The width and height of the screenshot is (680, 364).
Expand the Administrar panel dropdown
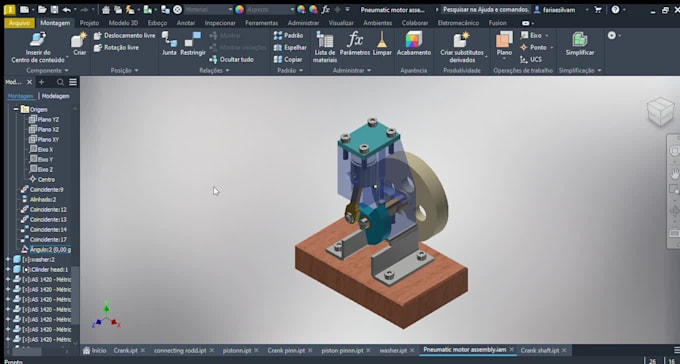coord(352,70)
